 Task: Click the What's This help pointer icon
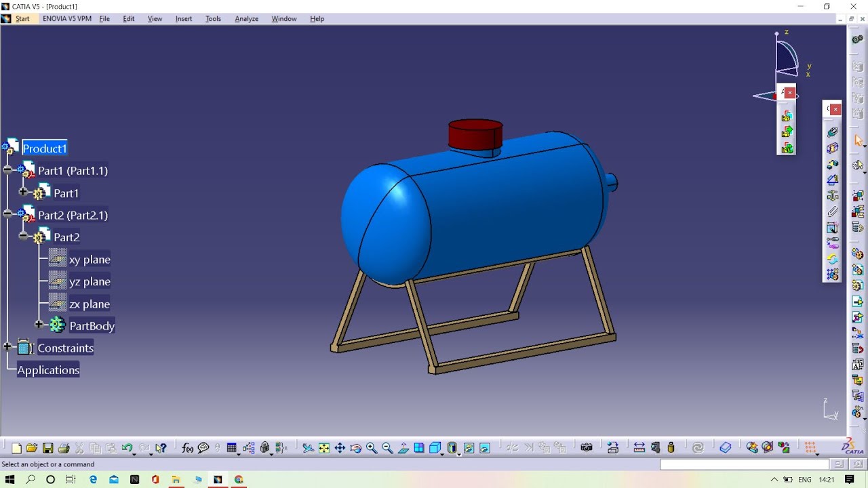point(161,448)
